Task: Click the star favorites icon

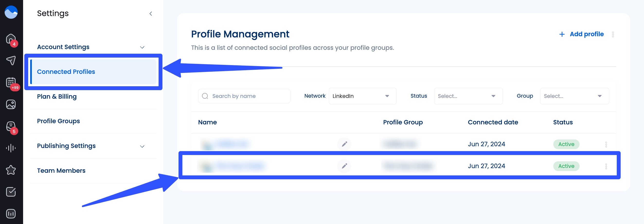Action: [10, 170]
